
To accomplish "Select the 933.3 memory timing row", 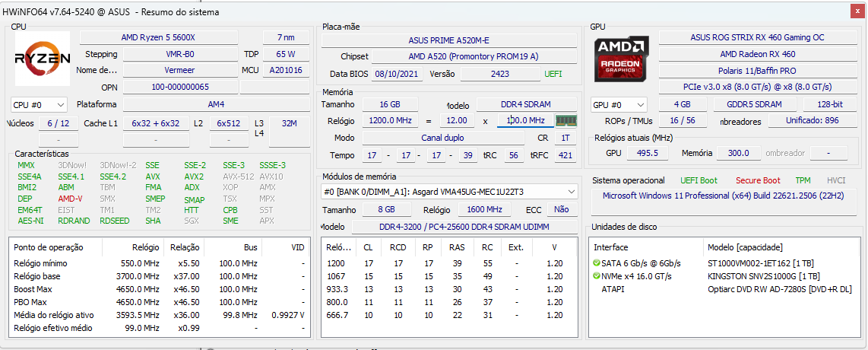I will click(449, 289).
